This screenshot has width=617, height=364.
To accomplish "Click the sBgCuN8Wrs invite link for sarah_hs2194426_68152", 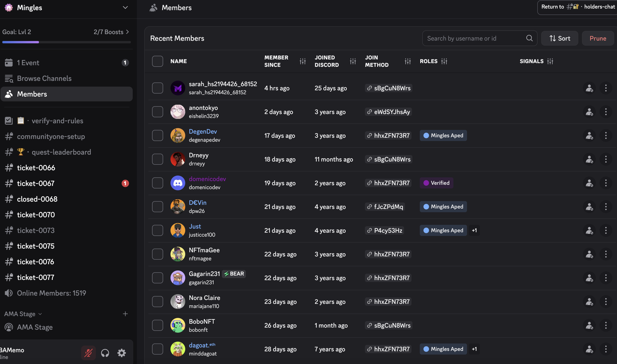I will (x=388, y=88).
